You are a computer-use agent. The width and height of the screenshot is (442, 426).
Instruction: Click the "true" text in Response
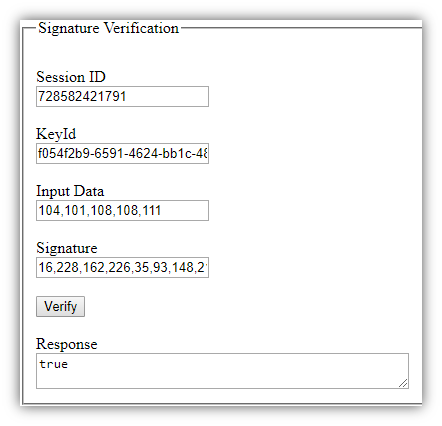click(x=53, y=364)
